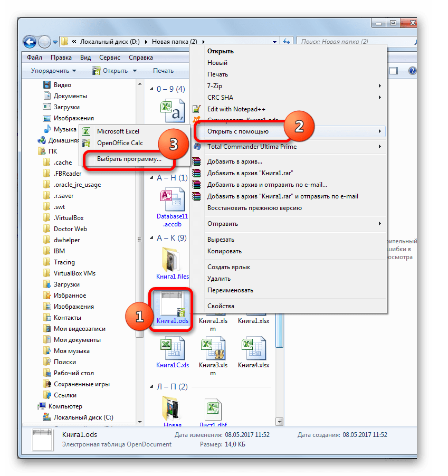Viewport: 448px width, 476px height.
Task: Open the Файл menu
Action: [34, 58]
